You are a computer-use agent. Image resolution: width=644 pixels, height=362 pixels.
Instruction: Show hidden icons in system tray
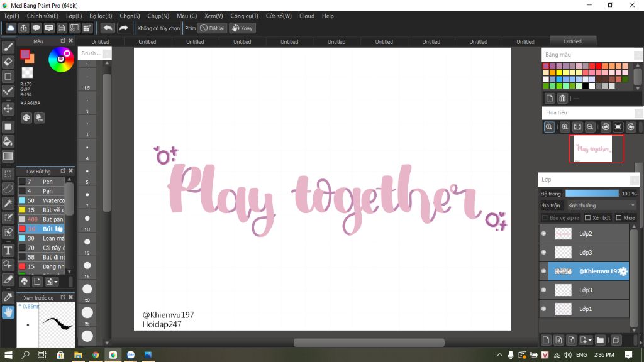(x=499, y=355)
